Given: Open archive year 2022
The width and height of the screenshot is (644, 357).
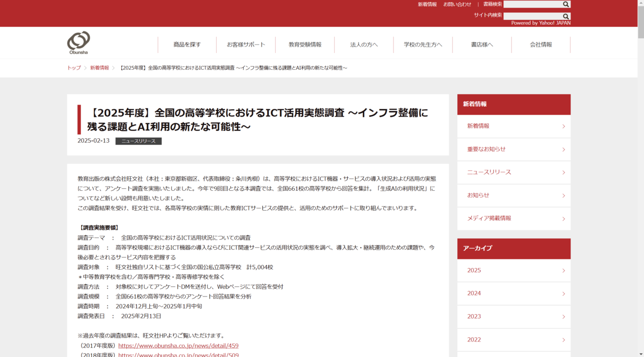Looking at the screenshot, I should point(514,339).
